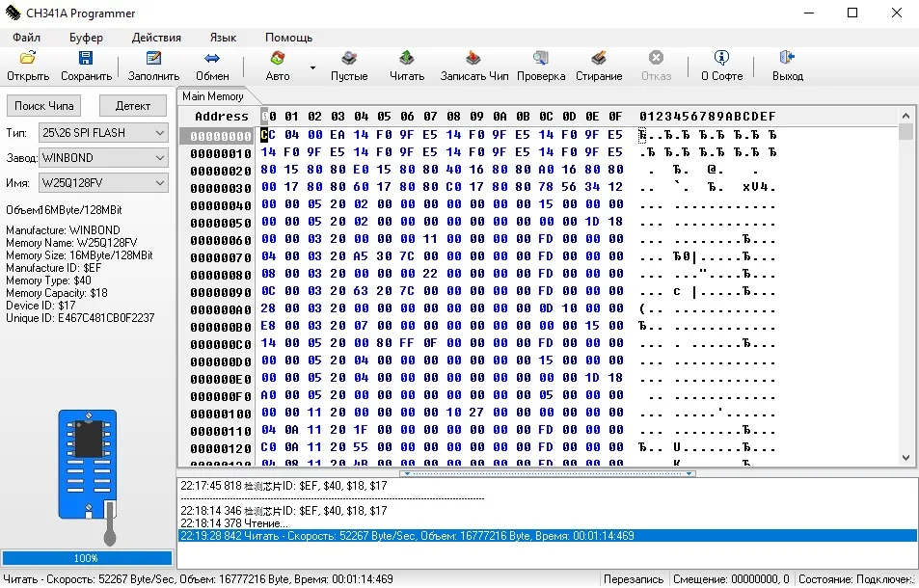Click byte 63 in row 00000090
919x588 pixels.
point(361,291)
